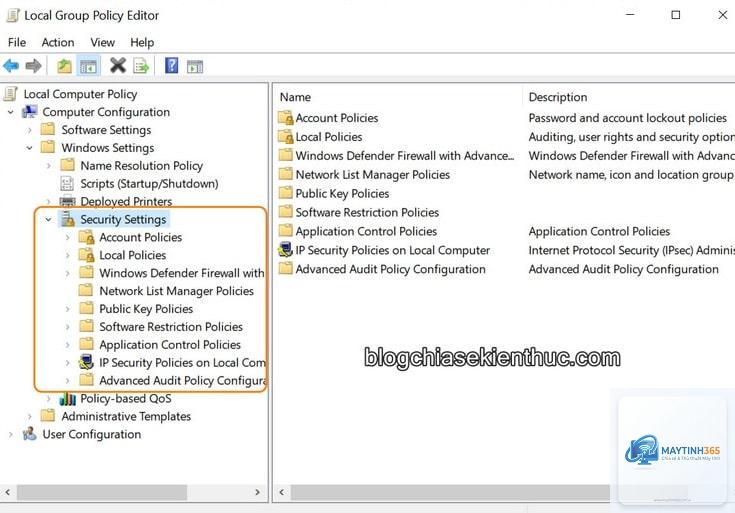Image resolution: width=735 pixels, height=513 pixels.
Task: Click the Delete X toolbar icon
Action: [x=118, y=66]
